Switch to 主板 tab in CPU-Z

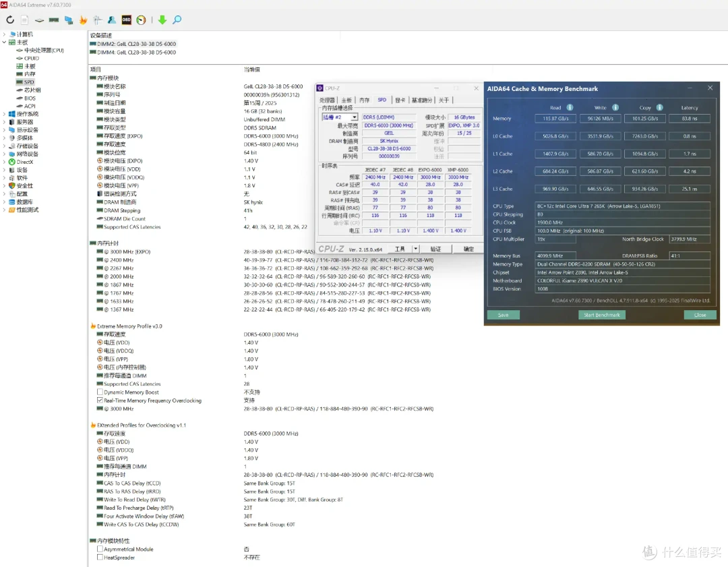point(346,100)
